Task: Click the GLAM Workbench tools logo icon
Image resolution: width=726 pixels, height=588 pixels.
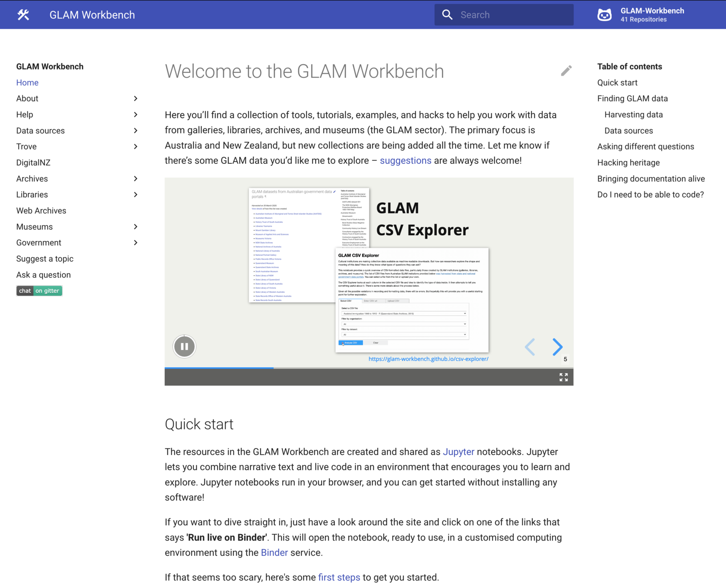Action: tap(23, 15)
